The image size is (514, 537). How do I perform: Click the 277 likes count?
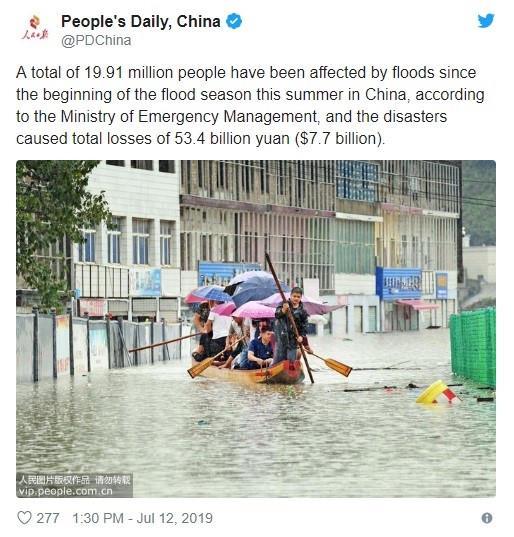coord(48,518)
